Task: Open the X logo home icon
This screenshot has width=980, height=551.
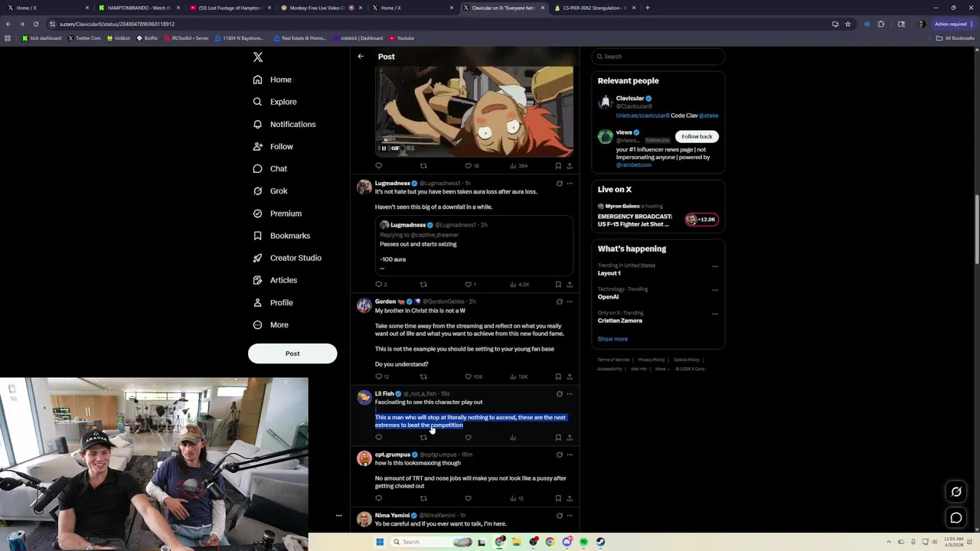Action: [258, 57]
